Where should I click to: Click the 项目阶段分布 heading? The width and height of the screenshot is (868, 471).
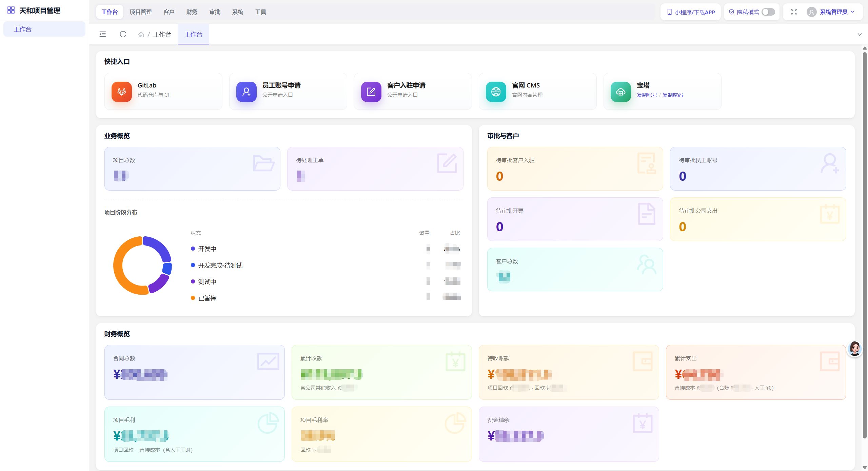tap(121, 212)
